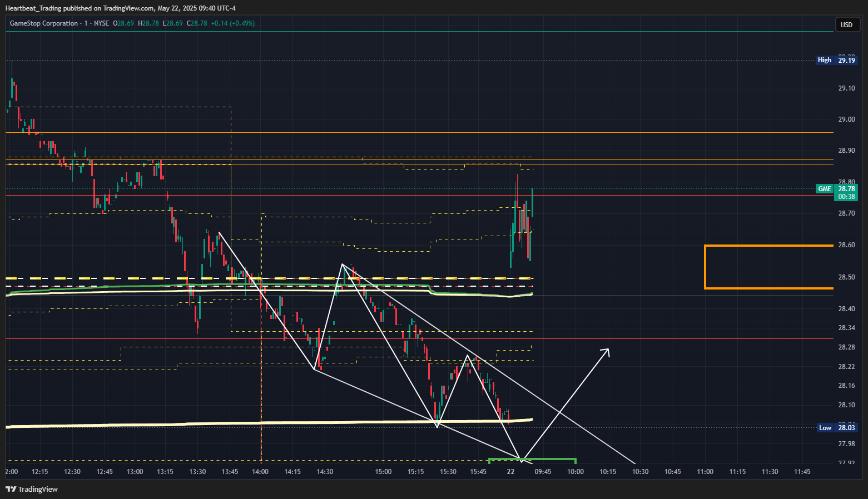Click the 15:15 time axis label
Viewport: 868px width, 499px height.
click(x=415, y=472)
